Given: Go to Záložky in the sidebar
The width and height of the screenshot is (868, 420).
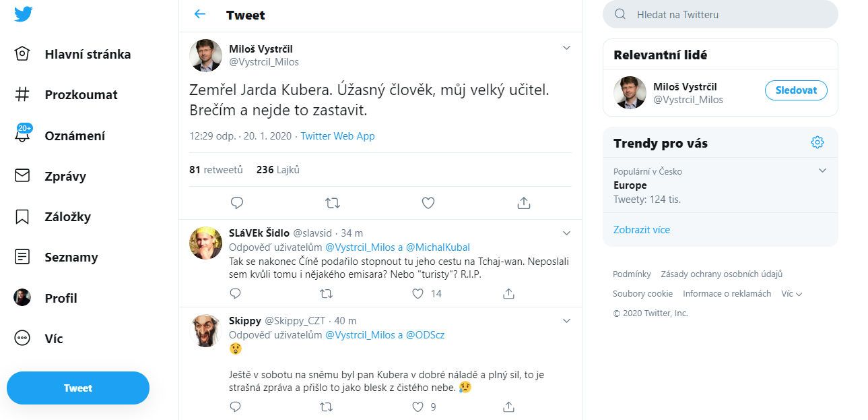Looking at the screenshot, I should coord(67,216).
